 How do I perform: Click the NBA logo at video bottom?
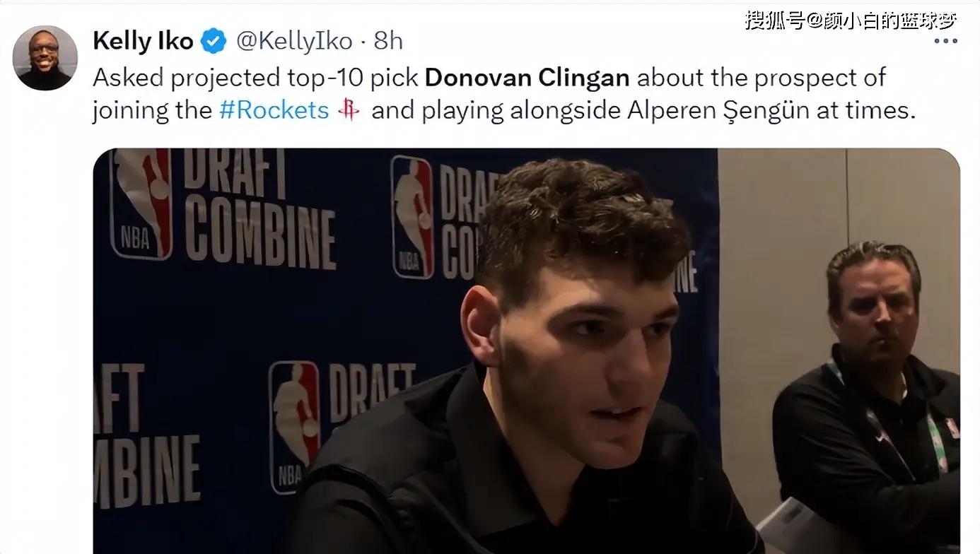tap(295, 426)
